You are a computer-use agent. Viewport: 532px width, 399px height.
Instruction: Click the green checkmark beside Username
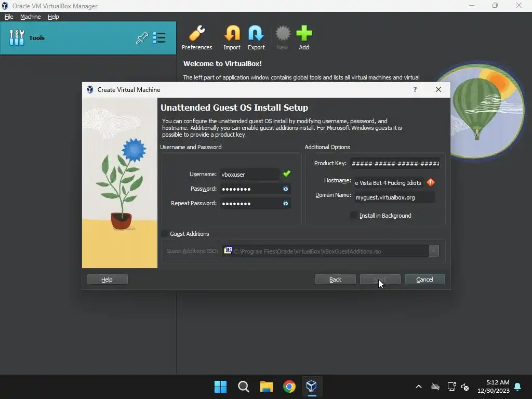tap(287, 174)
